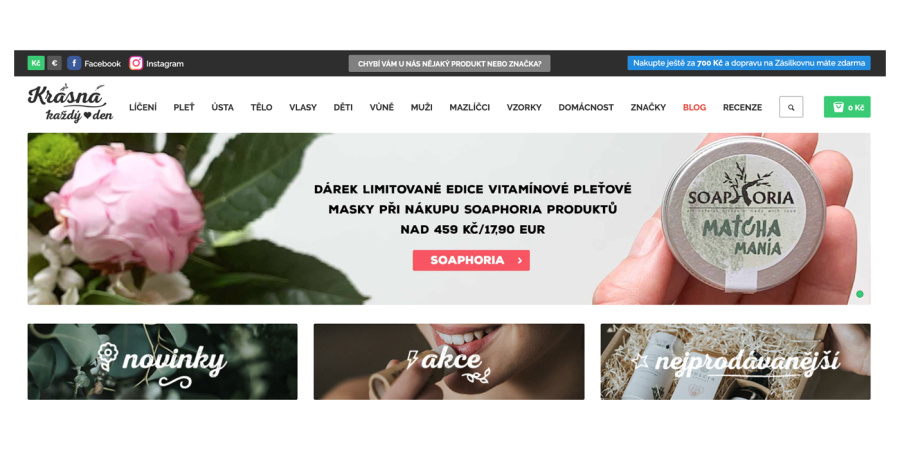This screenshot has height=450, width=900.
Task: Open the PLEŤ menu category
Action: [x=184, y=107]
